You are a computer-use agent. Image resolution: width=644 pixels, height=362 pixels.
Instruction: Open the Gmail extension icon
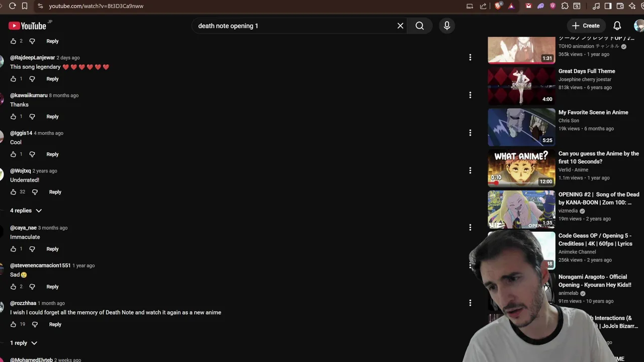point(528,6)
